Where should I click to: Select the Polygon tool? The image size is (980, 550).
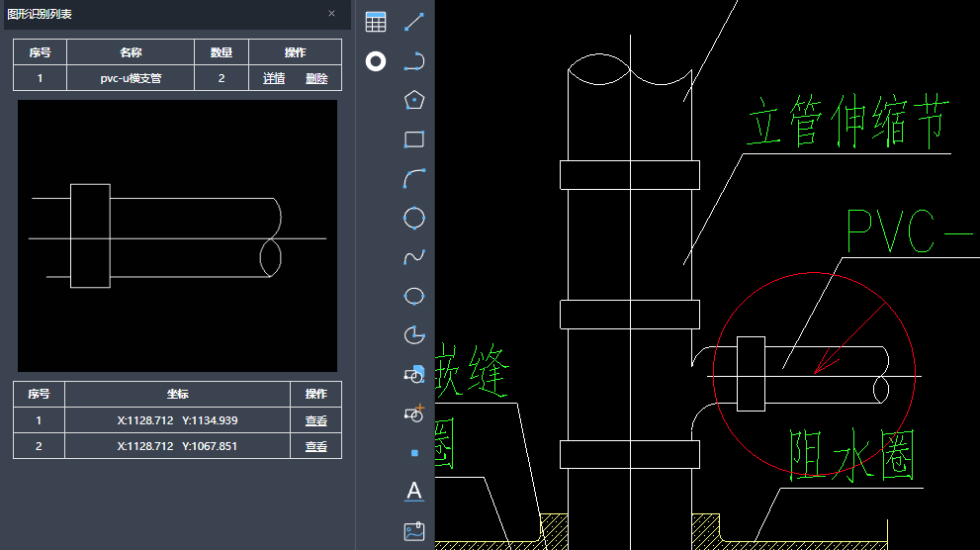pyautogui.click(x=414, y=100)
